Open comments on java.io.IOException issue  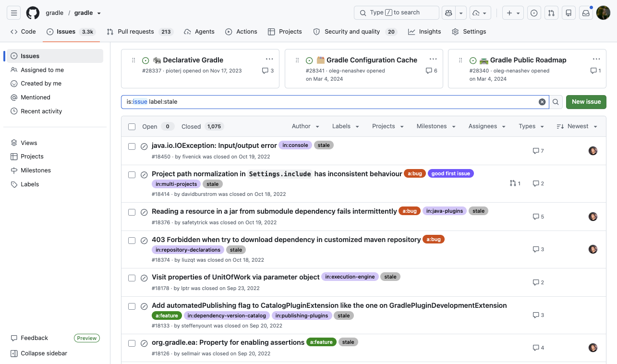pyautogui.click(x=538, y=151)
